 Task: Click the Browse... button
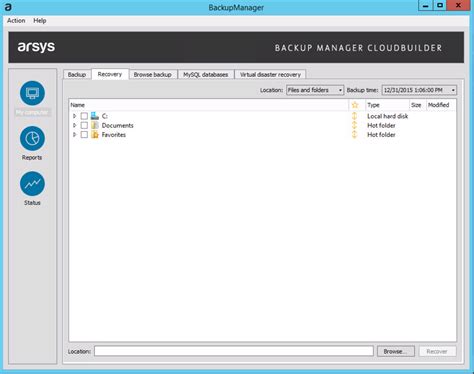click(396, 351)
